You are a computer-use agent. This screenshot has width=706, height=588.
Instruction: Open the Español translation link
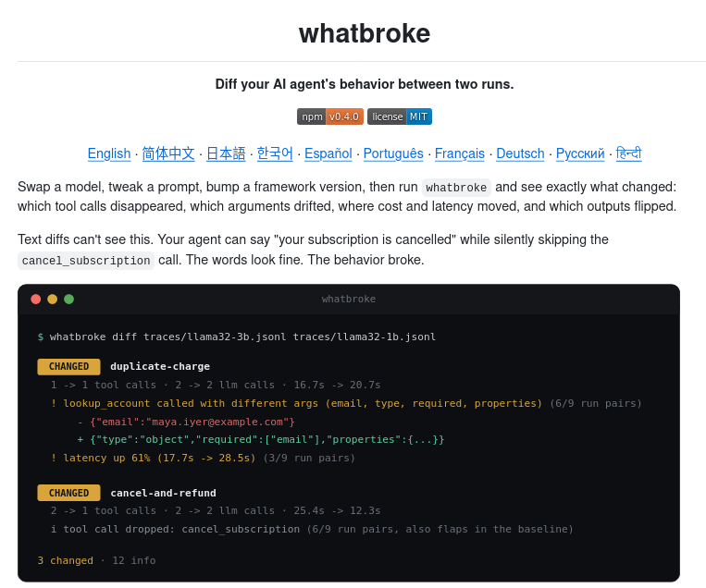pos(328,153)
